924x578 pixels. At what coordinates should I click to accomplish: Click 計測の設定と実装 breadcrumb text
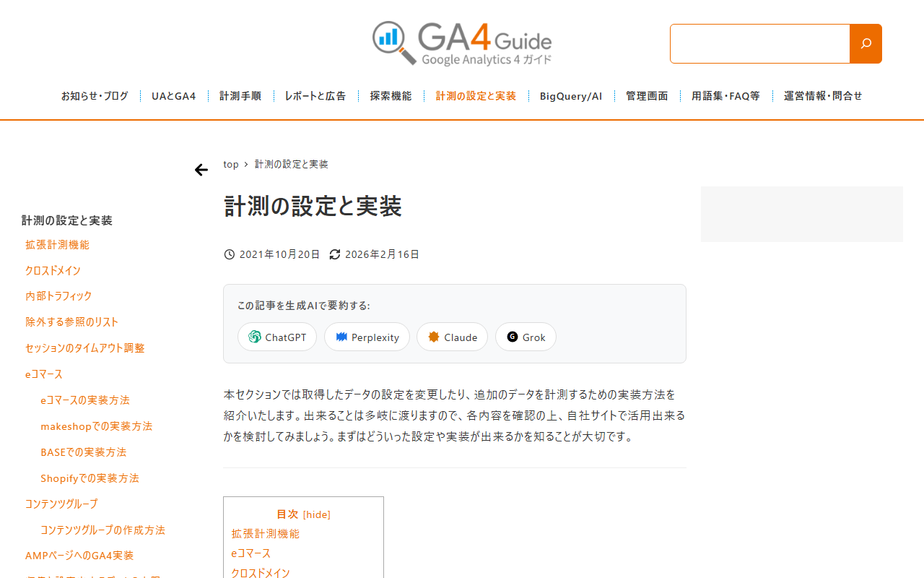[x=292, y=165]
